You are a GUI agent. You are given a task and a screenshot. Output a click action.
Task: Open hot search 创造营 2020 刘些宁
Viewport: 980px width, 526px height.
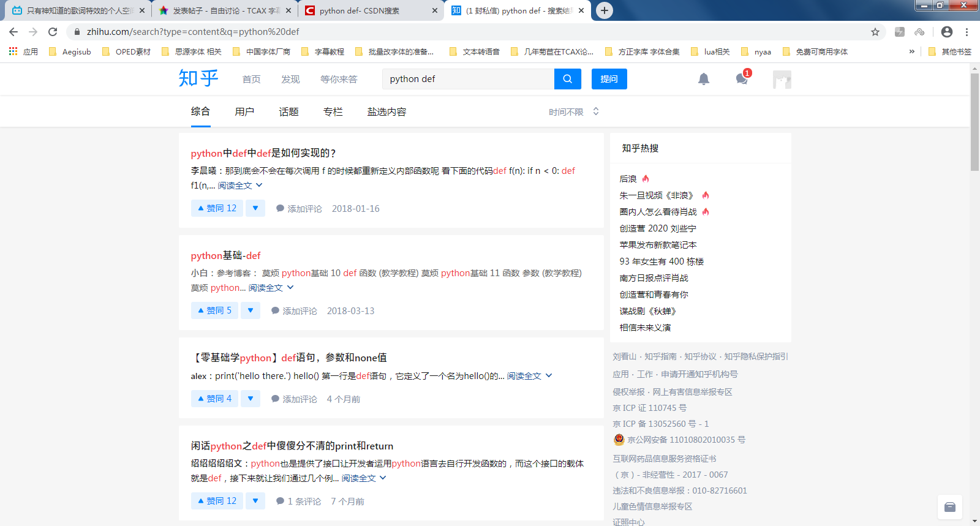click(658, 228)
